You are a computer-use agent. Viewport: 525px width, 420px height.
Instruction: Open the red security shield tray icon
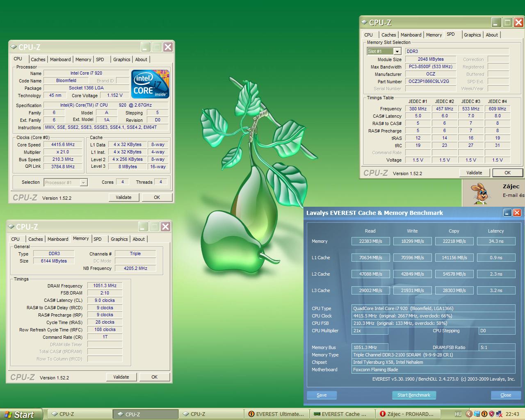pyautogui.click(x=491, y=414)
